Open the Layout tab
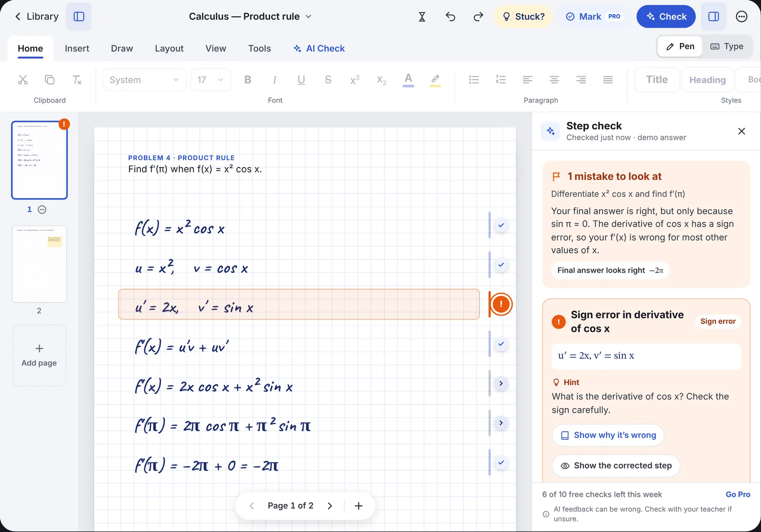Image resolution: width=761 pixels, height=532 pixels. tap(169, 48)
